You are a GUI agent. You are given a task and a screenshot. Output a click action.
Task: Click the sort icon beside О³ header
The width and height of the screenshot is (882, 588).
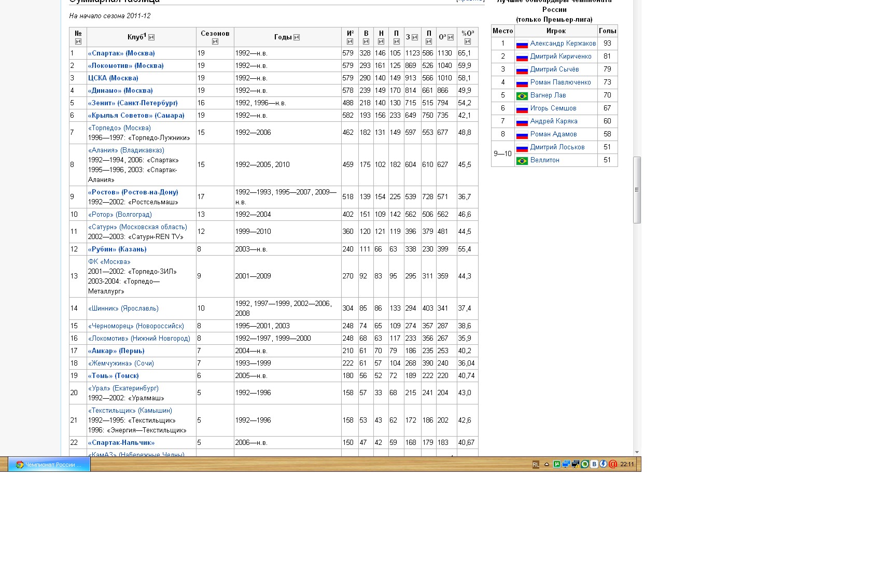(451, 37)
